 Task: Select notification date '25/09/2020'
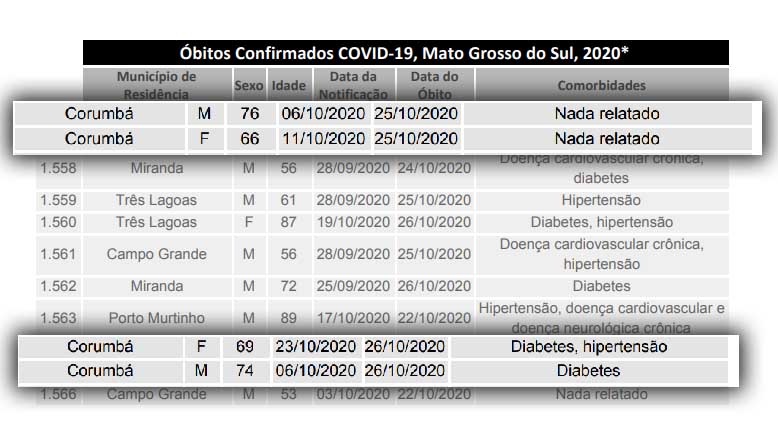point(353,286)
